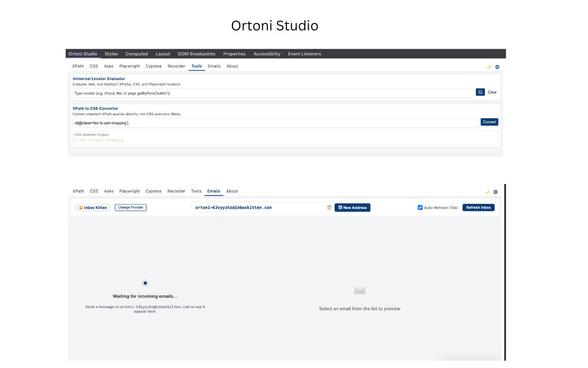Image resolution: width=588 pixels, height=368 pixels.
Task: Open Axes tab in the Emails panel
Action: tap(109, 191)
